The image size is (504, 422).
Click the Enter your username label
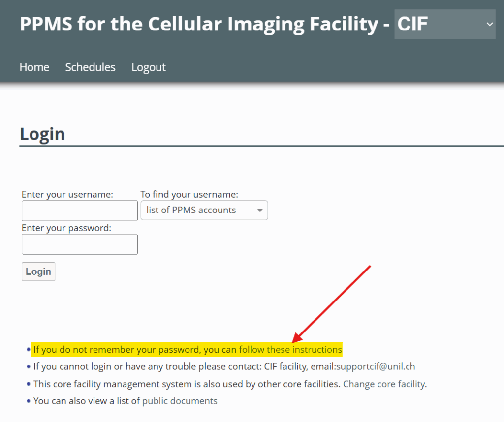tap(67, 195)
